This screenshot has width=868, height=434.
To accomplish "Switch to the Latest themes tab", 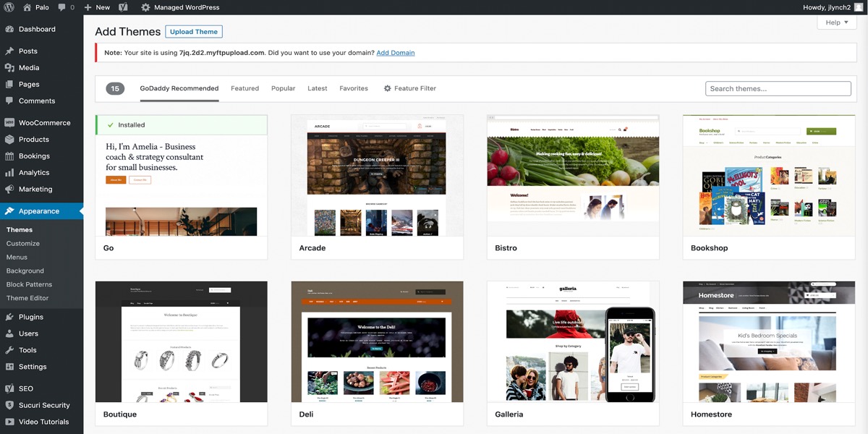I will [x=318, y=88].
